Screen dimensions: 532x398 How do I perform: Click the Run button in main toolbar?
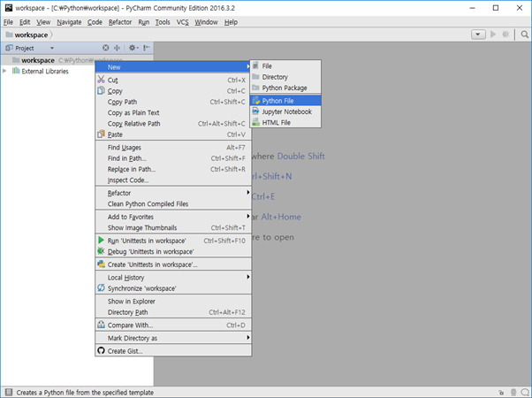click(493, 34)
